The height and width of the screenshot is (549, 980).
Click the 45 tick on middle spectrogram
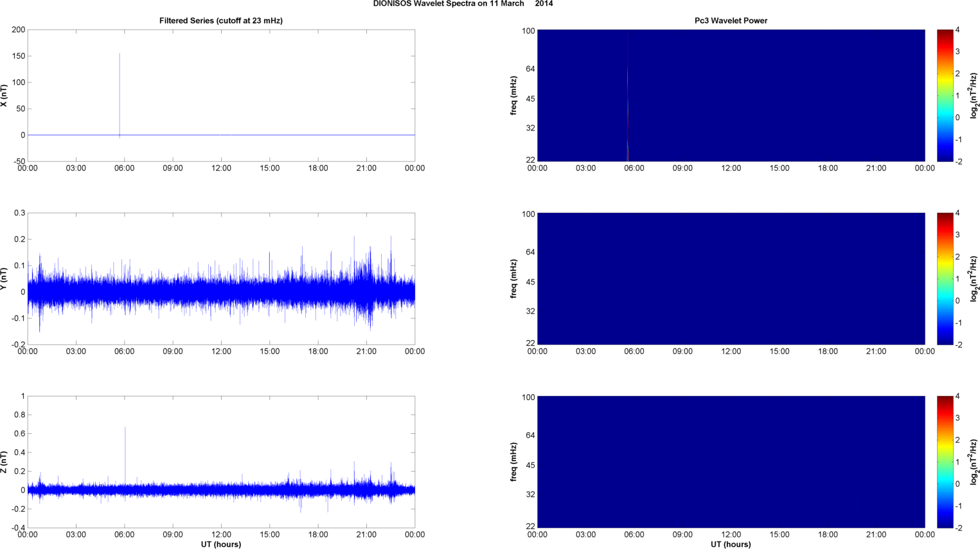[530, 282]
